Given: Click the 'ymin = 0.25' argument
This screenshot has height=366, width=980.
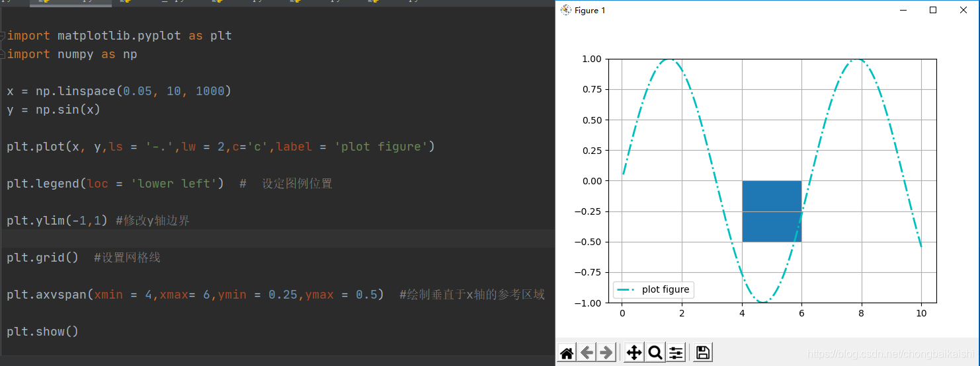Looking at the screenshot, I should click(x=257, y=295).
